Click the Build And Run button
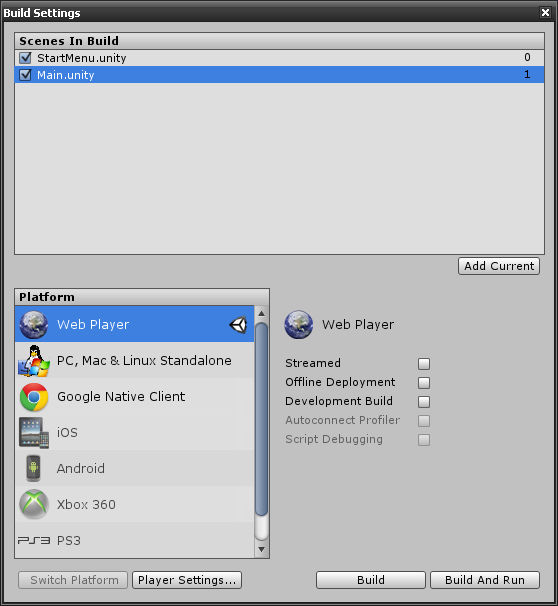 (x=485, y=580)
